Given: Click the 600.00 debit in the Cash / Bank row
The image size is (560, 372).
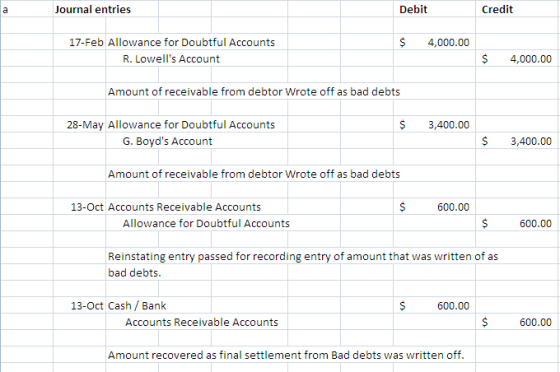Looking at the screenshot, I should [453, 306].
